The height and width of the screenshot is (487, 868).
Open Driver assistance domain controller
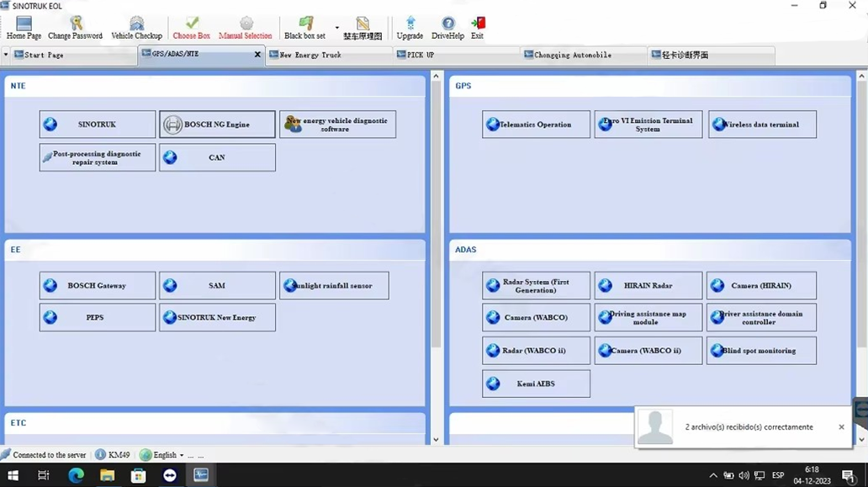tap(762, 318)
